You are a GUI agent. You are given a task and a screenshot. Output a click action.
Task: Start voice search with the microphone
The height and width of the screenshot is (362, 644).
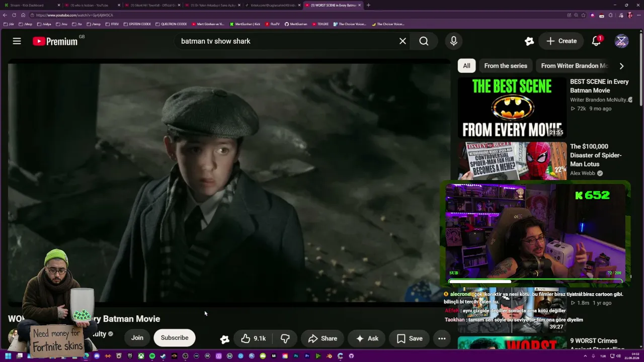454,41
